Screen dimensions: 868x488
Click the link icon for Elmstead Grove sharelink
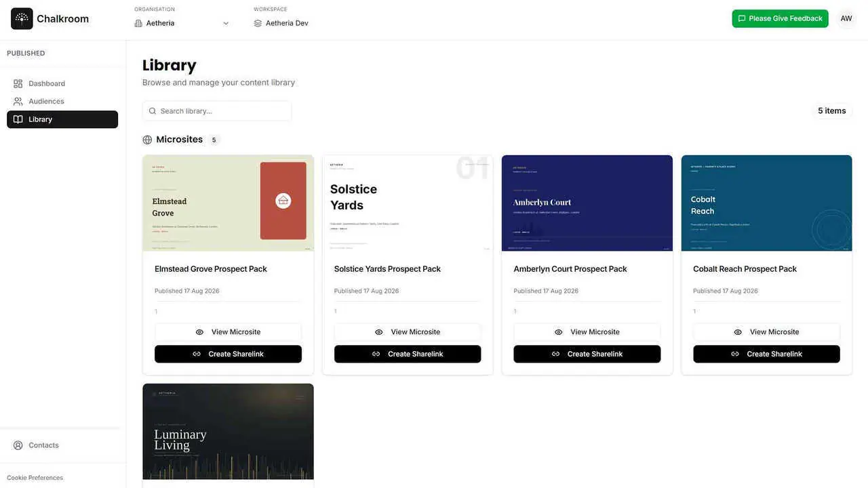197,354
